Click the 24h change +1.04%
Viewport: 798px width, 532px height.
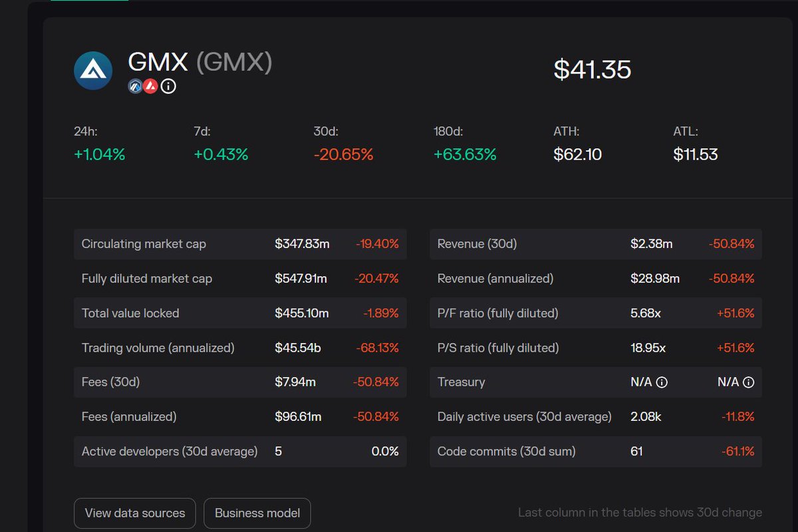click(100, 155)
